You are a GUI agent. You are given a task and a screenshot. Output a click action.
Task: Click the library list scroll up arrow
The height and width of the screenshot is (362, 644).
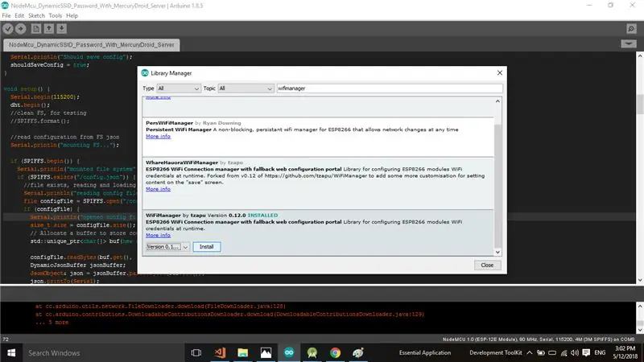tap(497, 101)
